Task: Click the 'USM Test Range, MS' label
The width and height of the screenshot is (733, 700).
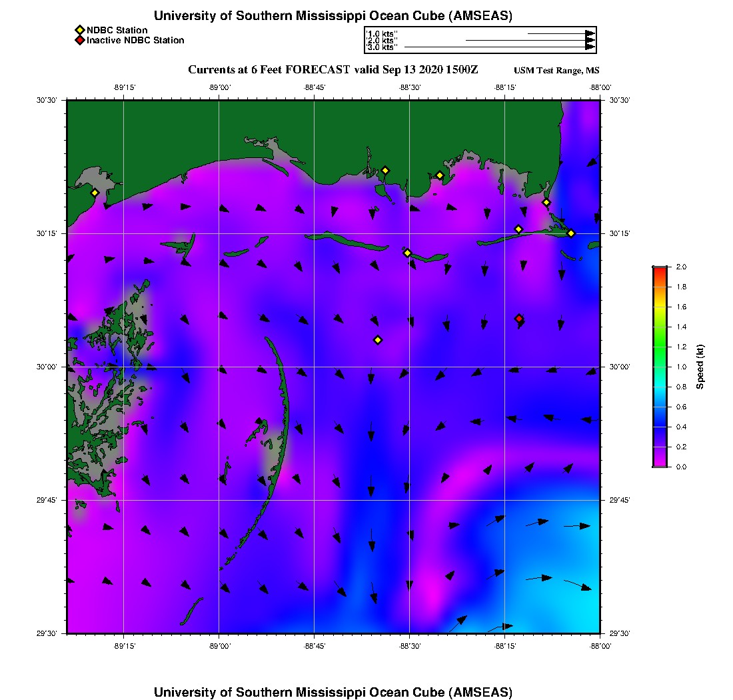Action: pyautogui.click(x=556, y=71)
